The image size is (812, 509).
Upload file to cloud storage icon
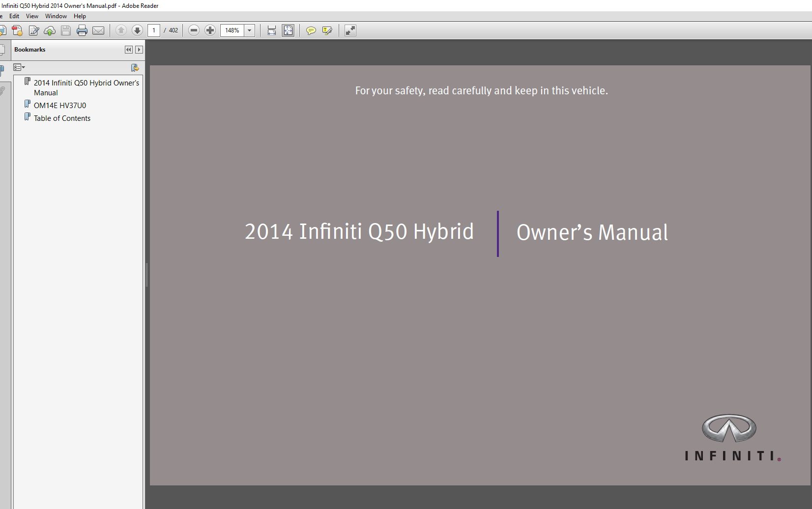50,30
